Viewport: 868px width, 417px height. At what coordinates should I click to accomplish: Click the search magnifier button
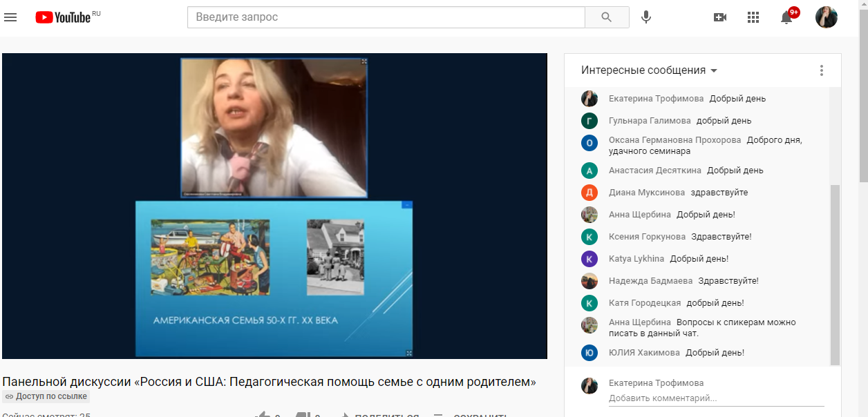tap(607, 17)
